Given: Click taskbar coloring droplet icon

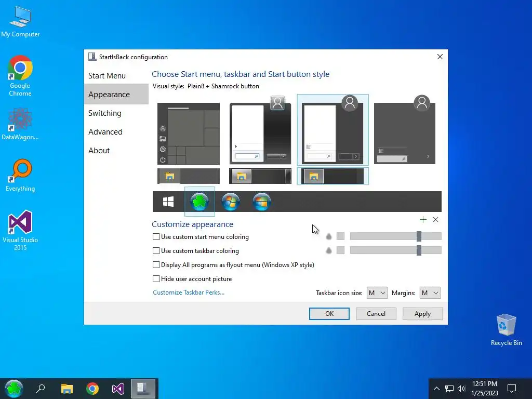Looking at the screenshot, I should pos(328,250).
